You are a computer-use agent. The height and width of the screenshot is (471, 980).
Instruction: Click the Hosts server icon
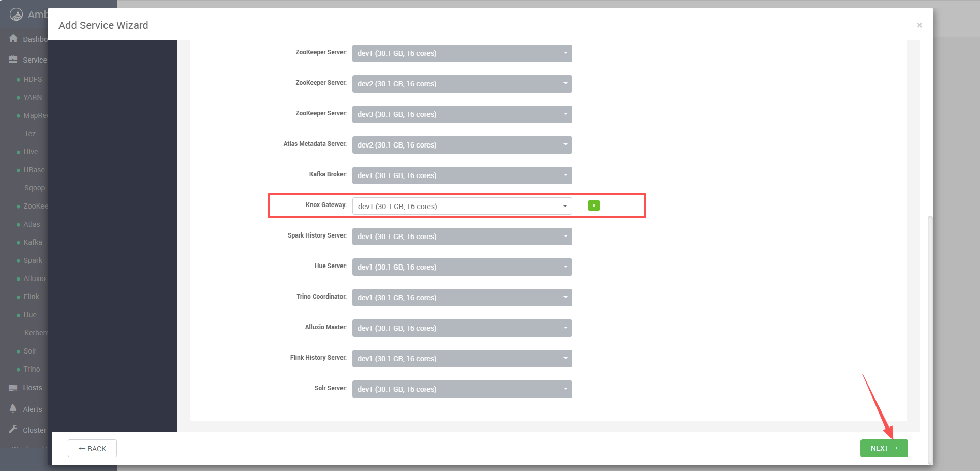[x=13, y=388]
